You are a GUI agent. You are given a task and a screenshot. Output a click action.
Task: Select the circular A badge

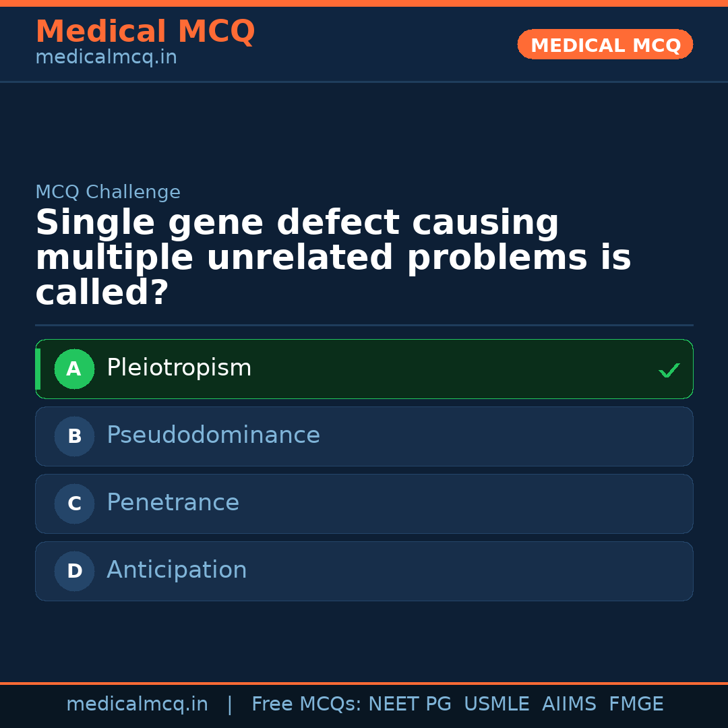pos(74,369)
